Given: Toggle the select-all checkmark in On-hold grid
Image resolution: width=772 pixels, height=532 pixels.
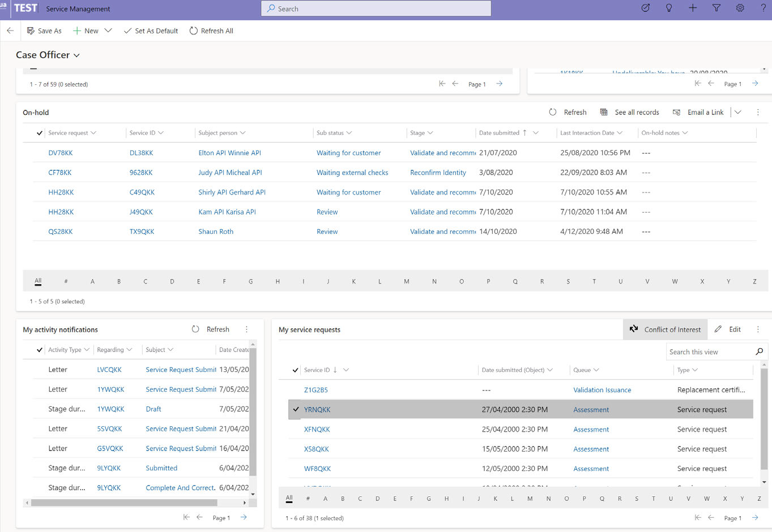Looking at the screenshot, I should coord(40,133).
